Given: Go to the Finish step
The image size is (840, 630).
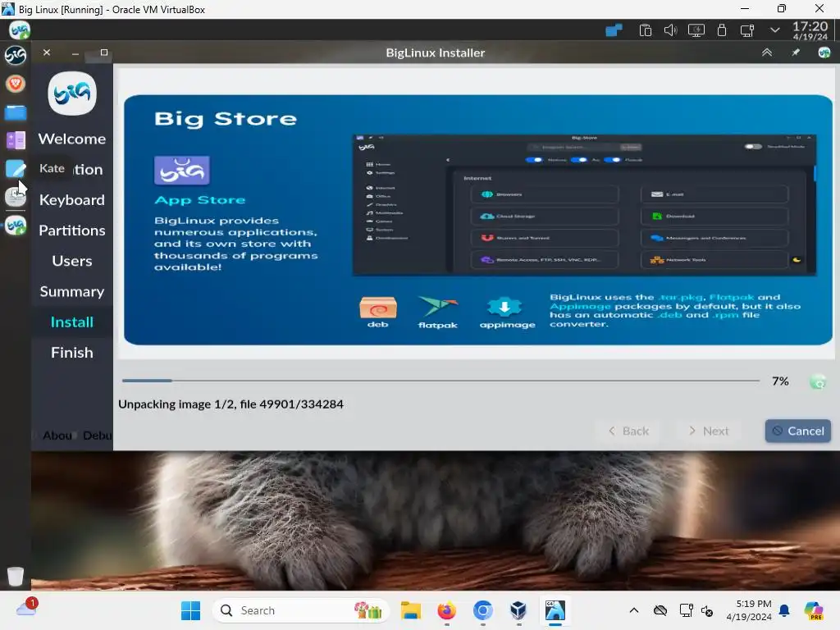Looking at the screenshot, I should pyautogui.click(x=72, y=353).
